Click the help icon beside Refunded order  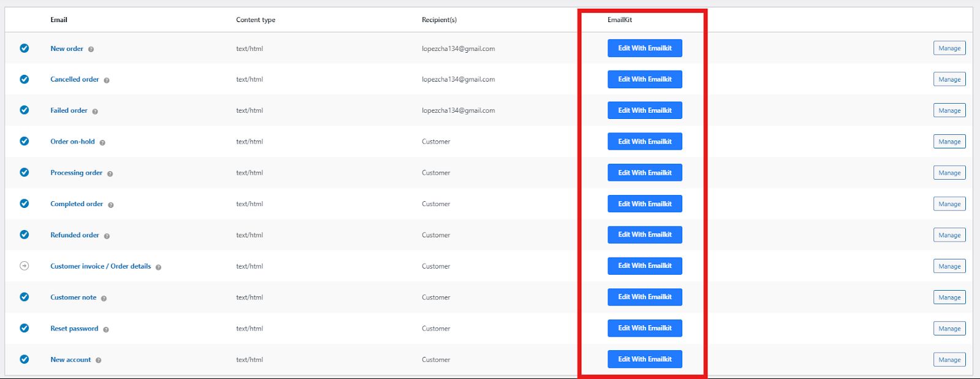[x=107, y=236]
